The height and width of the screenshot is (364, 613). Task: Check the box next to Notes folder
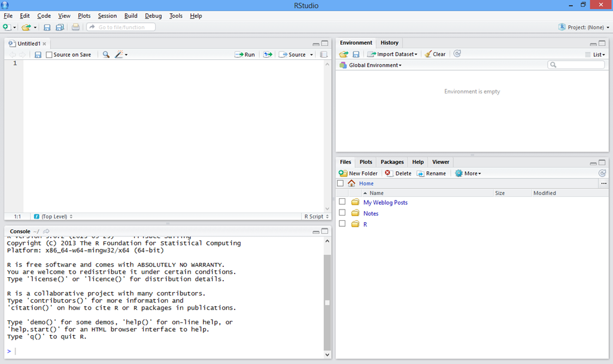click(x=342, y=213)
